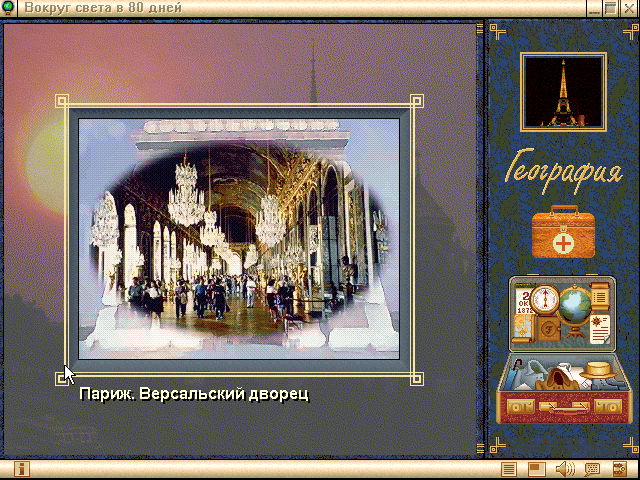The width and height of the screenshot is (640, 480).
Task: Close the game window
Action: click(x=629, y=8)
